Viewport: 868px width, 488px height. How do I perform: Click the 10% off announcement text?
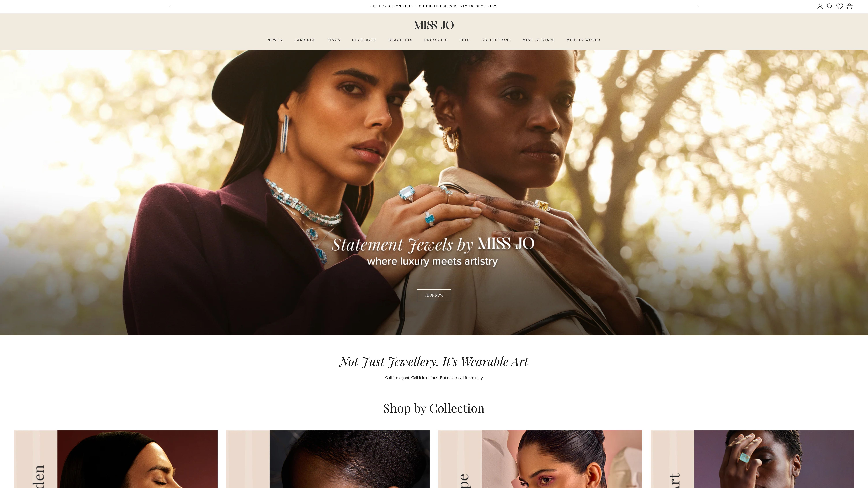coord(434,6)
